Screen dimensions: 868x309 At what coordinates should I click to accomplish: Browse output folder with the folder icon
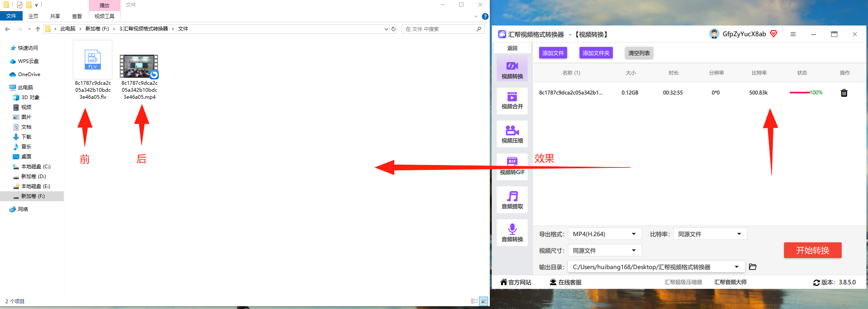click(x=752, y=267)
